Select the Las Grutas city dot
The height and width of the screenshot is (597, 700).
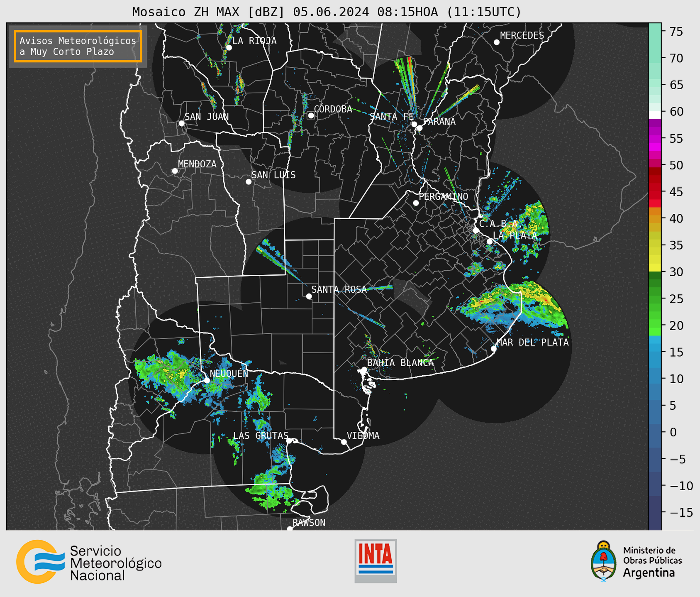[289, 441]
